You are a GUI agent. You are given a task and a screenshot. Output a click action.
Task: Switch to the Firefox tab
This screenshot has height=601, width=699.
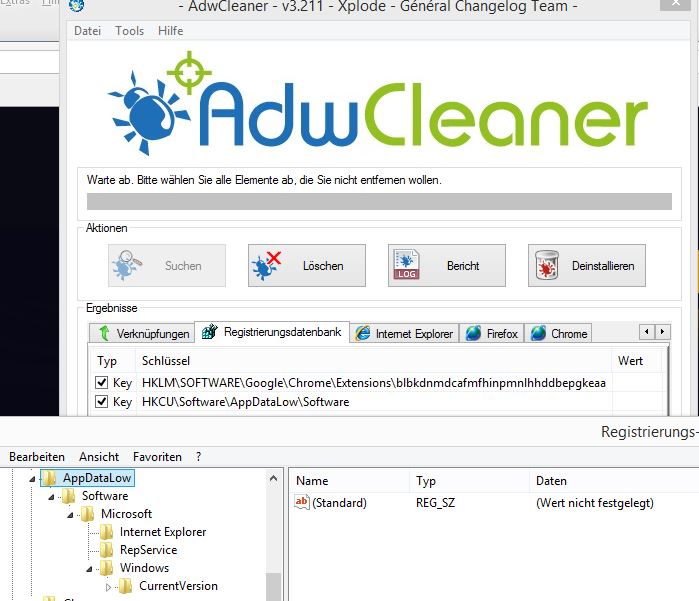[492, 333]
